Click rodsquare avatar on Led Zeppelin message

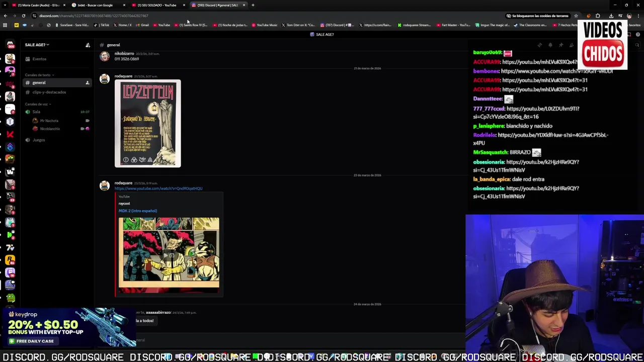pos(104,79)
